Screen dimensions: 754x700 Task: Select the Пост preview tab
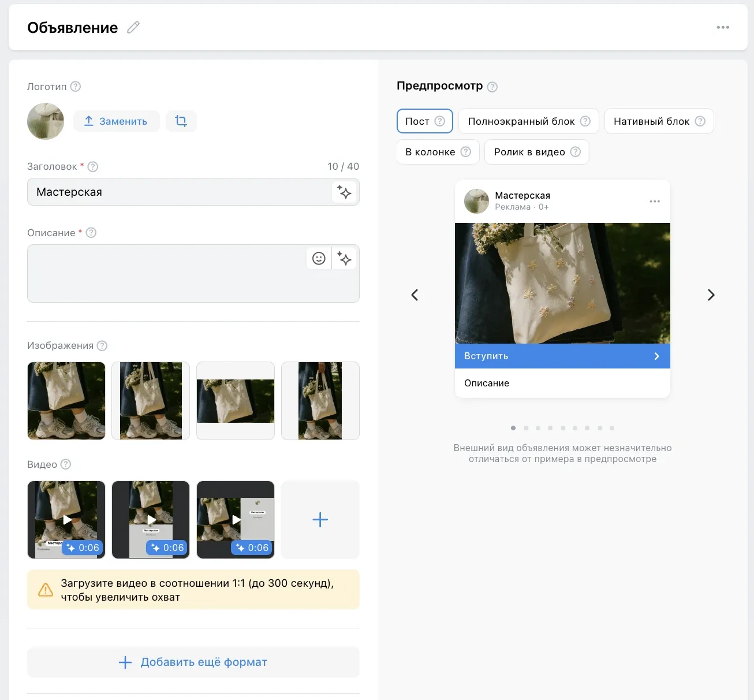425,121
